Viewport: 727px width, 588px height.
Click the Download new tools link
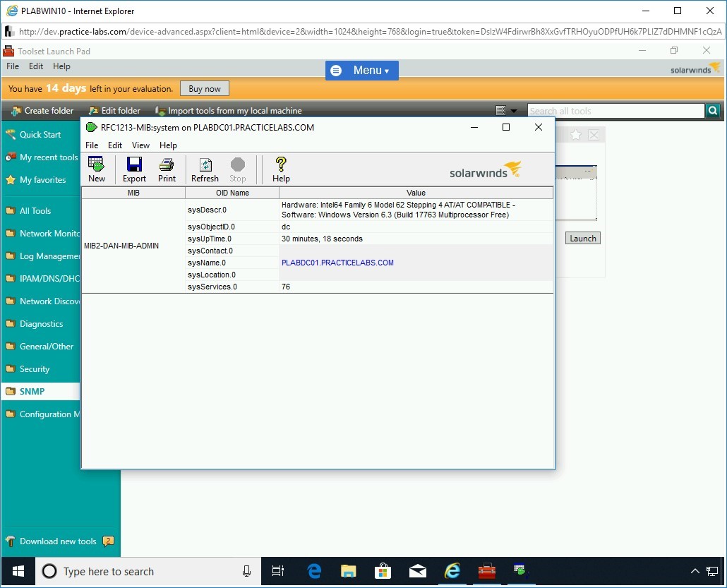click(58, 541)
